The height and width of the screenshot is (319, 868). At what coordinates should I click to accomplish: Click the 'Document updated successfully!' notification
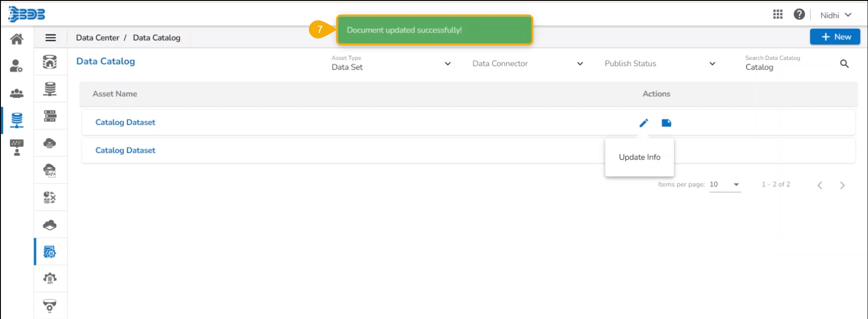[434, 30]
